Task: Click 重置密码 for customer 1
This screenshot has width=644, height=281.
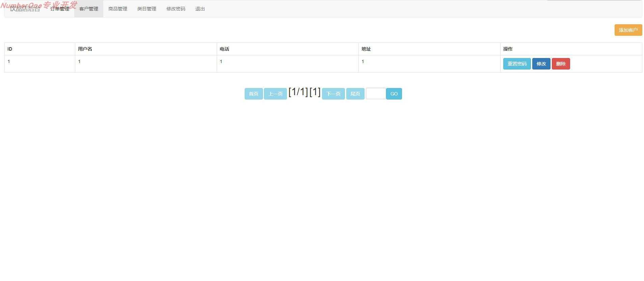Action: click(517, 64)
